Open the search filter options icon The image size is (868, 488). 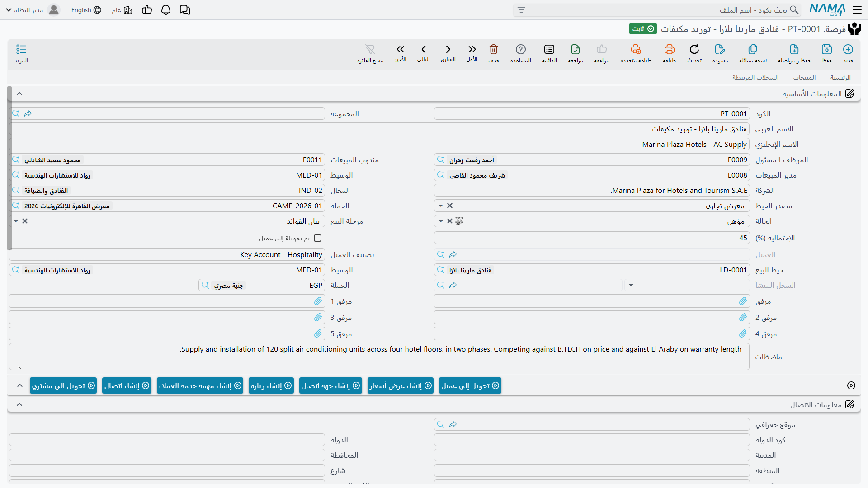pyautogui.click(x=521, y=10)
